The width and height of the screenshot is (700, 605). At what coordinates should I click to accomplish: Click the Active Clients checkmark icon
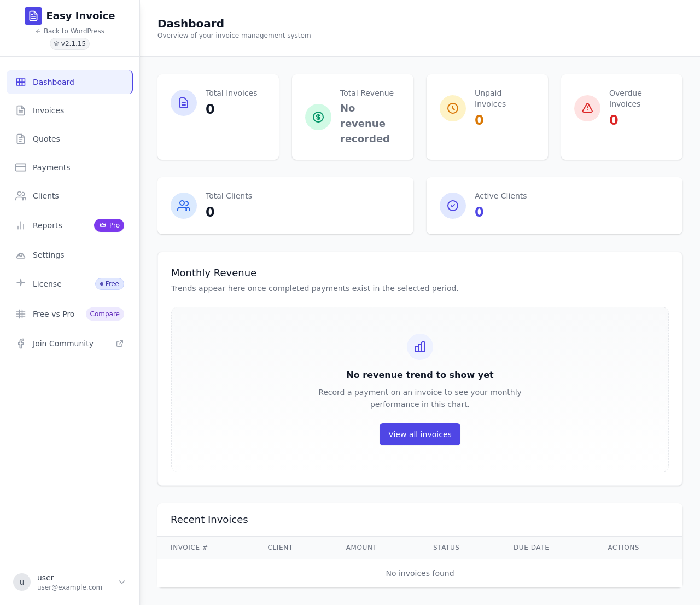click(x=453, y=206)
